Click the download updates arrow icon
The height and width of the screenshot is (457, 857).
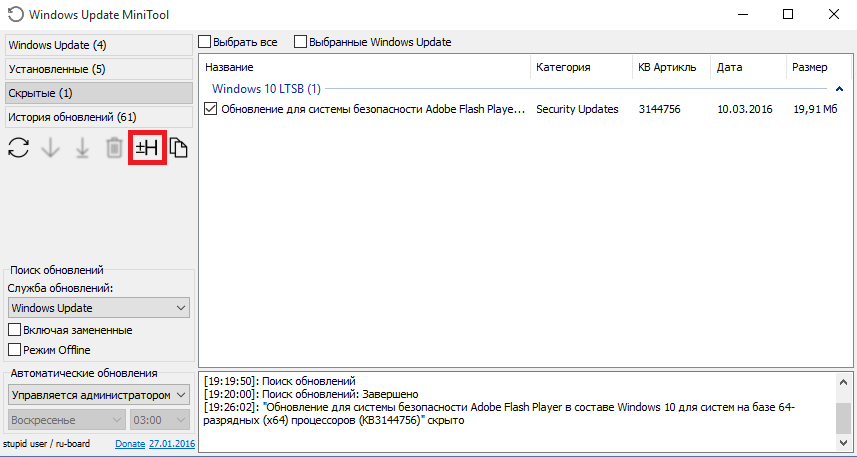(50, 148)
